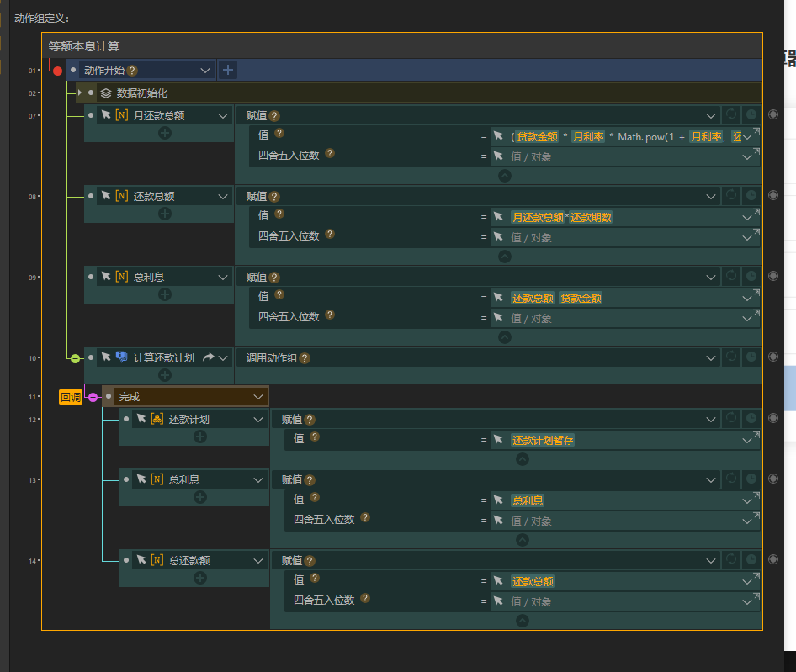
Task: Toggle the round switch at right of line 07
Action: (x=773, y=114)
